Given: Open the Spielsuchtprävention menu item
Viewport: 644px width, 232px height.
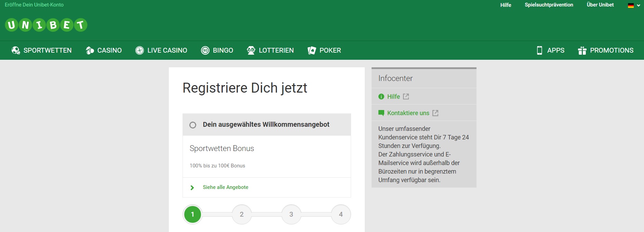Looking at the screenshot, I should pyautogui.click(x=549, y=5).
